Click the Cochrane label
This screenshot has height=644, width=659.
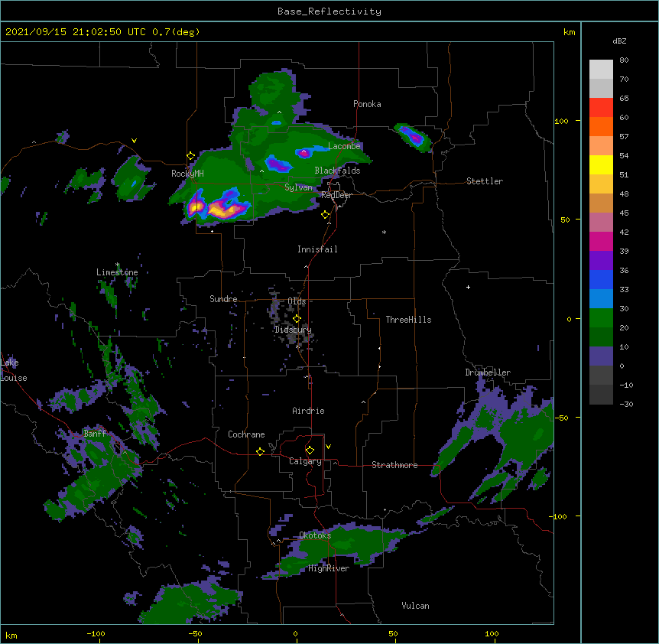[246, 434]
